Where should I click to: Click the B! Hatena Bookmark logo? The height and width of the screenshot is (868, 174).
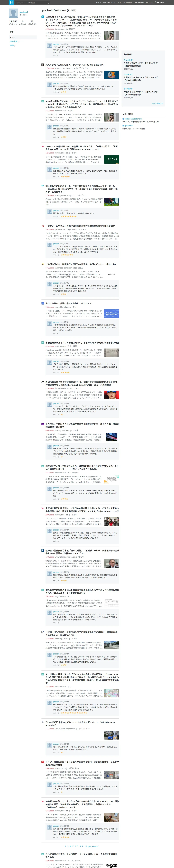tap(11, 2)
